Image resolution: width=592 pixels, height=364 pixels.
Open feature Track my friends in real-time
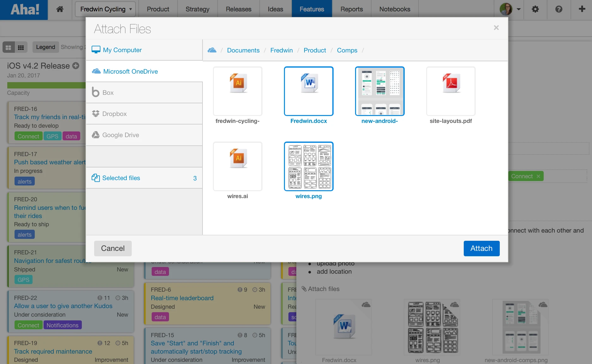coord(50,117)
